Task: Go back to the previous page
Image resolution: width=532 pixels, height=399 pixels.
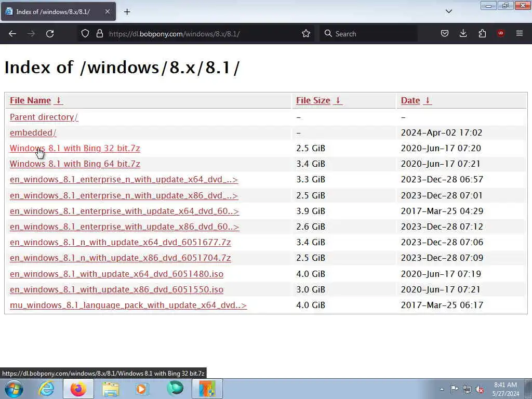Action: click(12, 34)
